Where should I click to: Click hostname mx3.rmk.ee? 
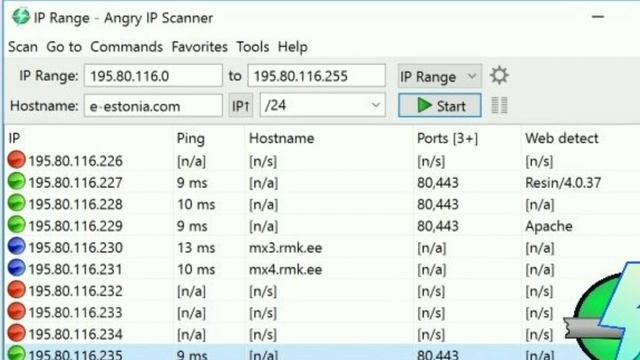(x=285, y=248)
